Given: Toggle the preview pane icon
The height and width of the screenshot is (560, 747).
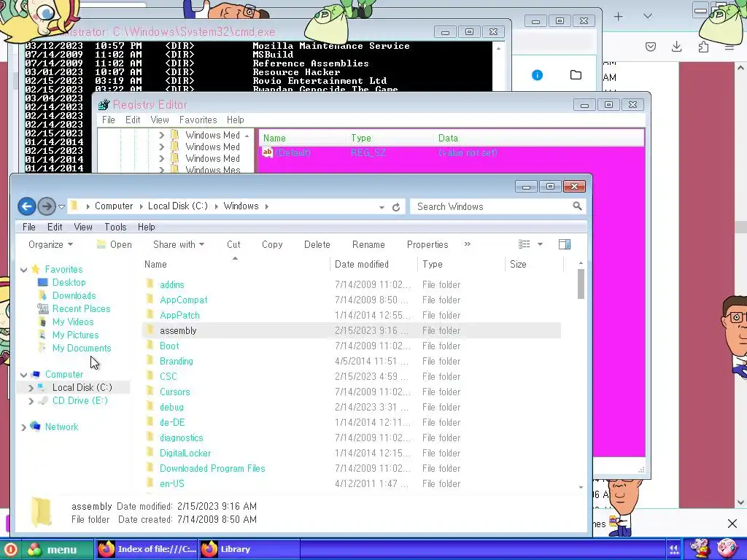Looking at the screenshot, I should 565,244.
